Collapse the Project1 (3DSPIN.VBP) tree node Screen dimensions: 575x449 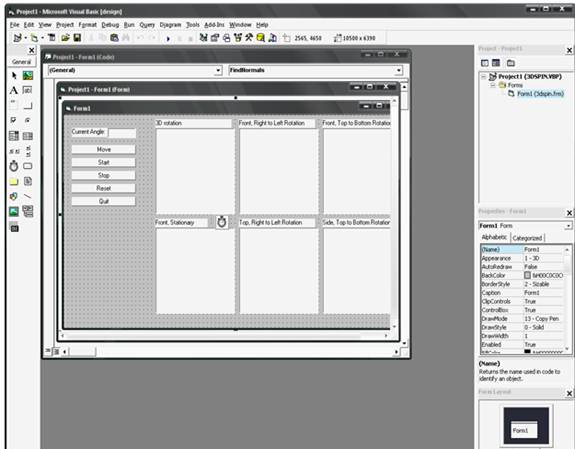484,76
